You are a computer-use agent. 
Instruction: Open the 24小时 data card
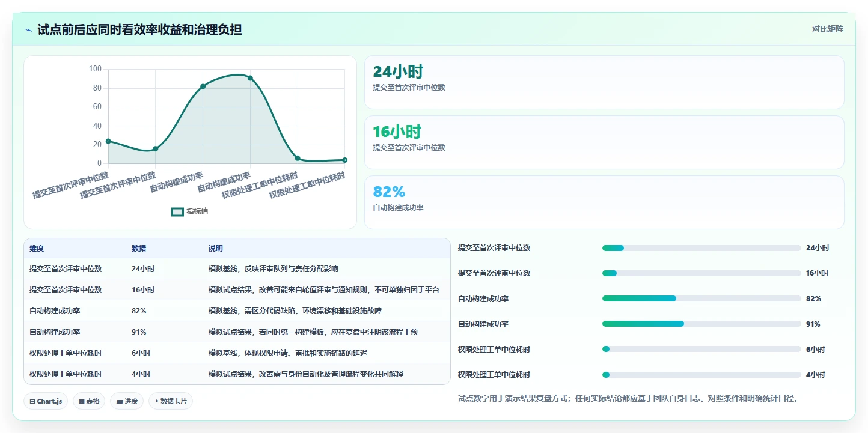tap(604, 82)
